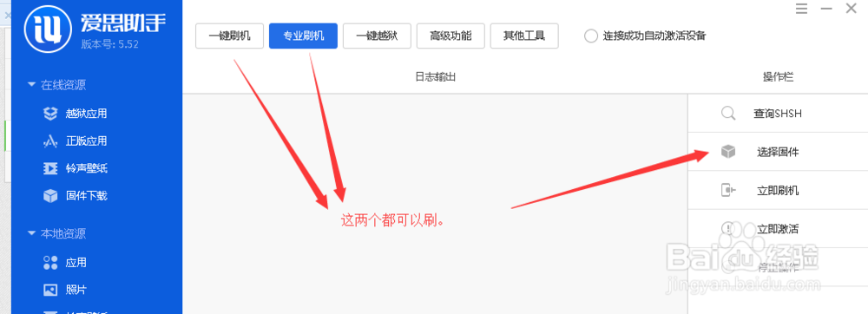The width and height of the screenshot is (868, 314).
Task: Open 越狱应用 sidebar icon
Action: (50, 114)
